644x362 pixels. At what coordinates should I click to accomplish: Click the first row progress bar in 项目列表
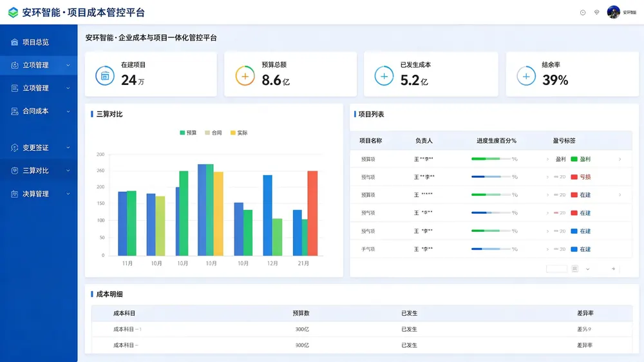pos(491,158)
